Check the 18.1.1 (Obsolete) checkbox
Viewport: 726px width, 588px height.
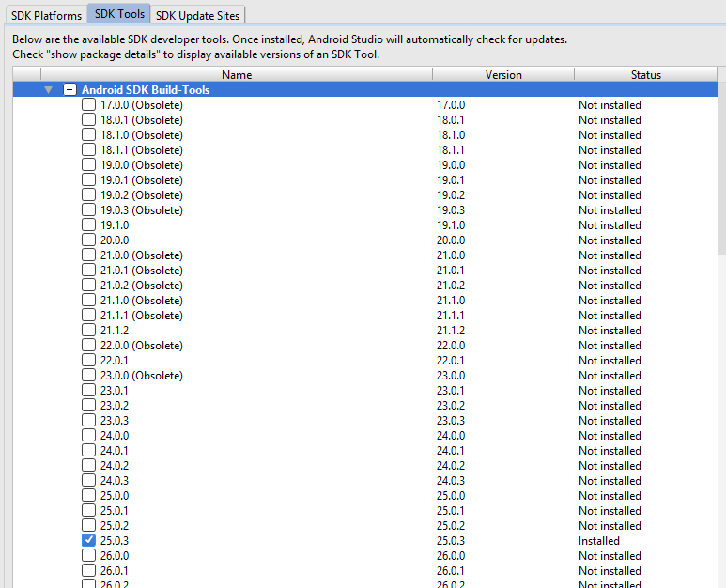(x=88, y=149)
